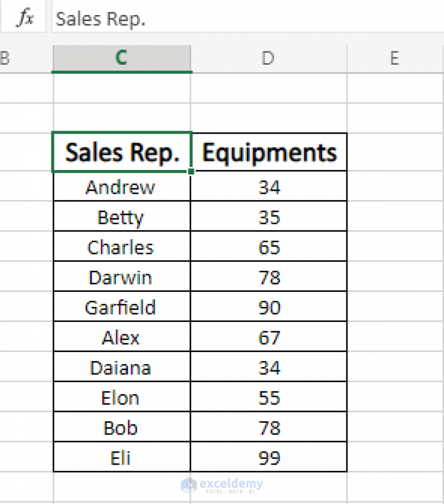Select the cell containing Betty
This screenshot has height=504, width=444.
[121, 217]
